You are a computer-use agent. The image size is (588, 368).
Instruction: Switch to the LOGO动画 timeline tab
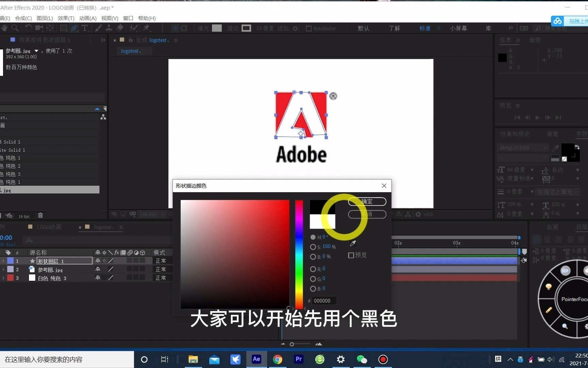(49, 227)
